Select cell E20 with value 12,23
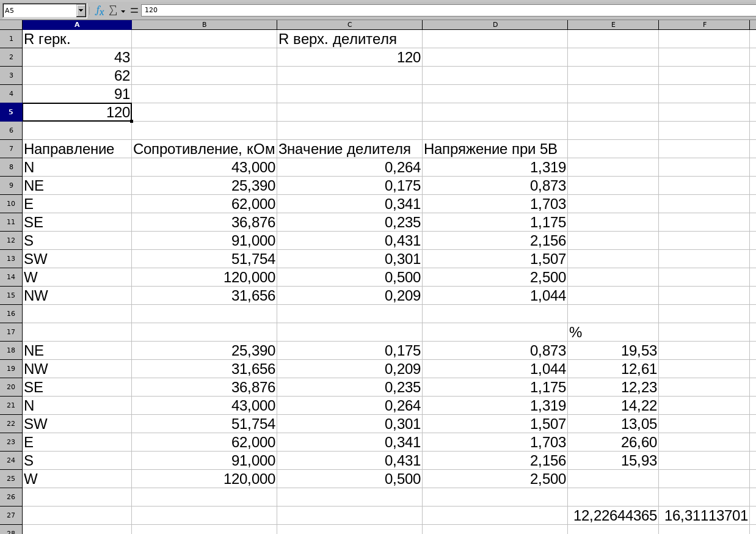Screen dimensions: 756x534 pyautogui.click(x=613, y=387)
